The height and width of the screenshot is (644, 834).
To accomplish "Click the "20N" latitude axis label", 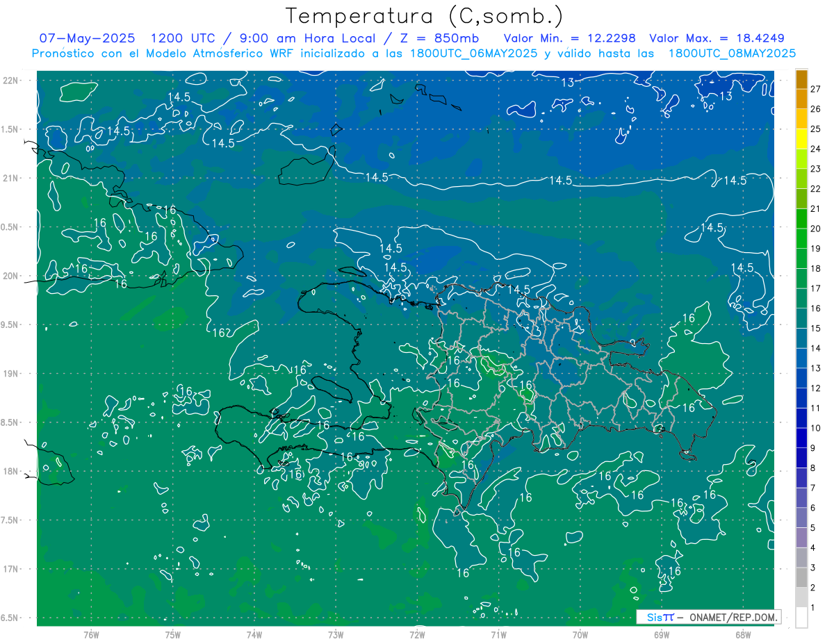I will point(12,276).
